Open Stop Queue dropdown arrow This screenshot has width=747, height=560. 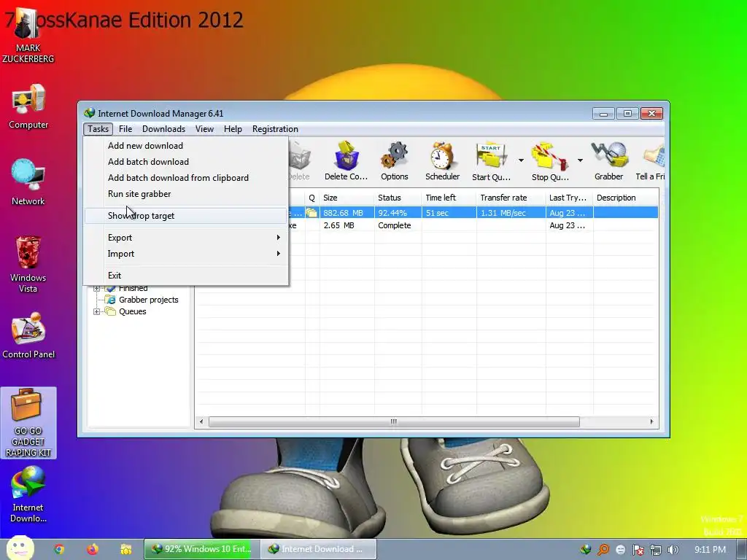(x=580, y=160)
